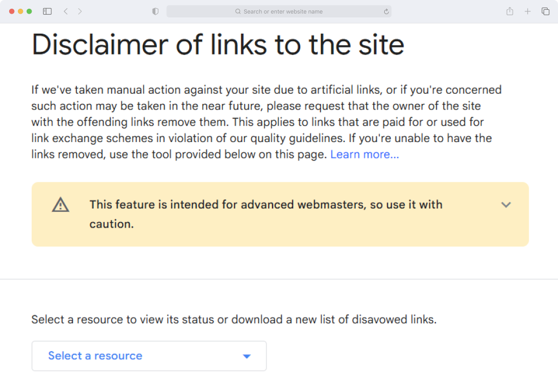Screen dimensions: 558x392
Task: Click the warning triangle icon
Action: click(60, 205)
